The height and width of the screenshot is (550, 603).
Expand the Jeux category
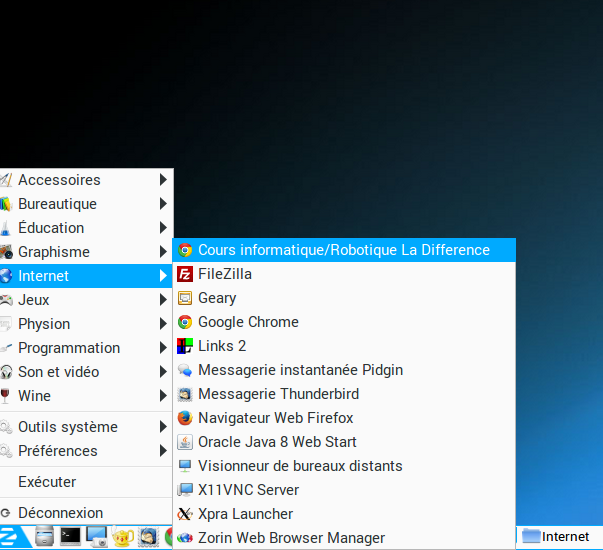pos(86,300)
